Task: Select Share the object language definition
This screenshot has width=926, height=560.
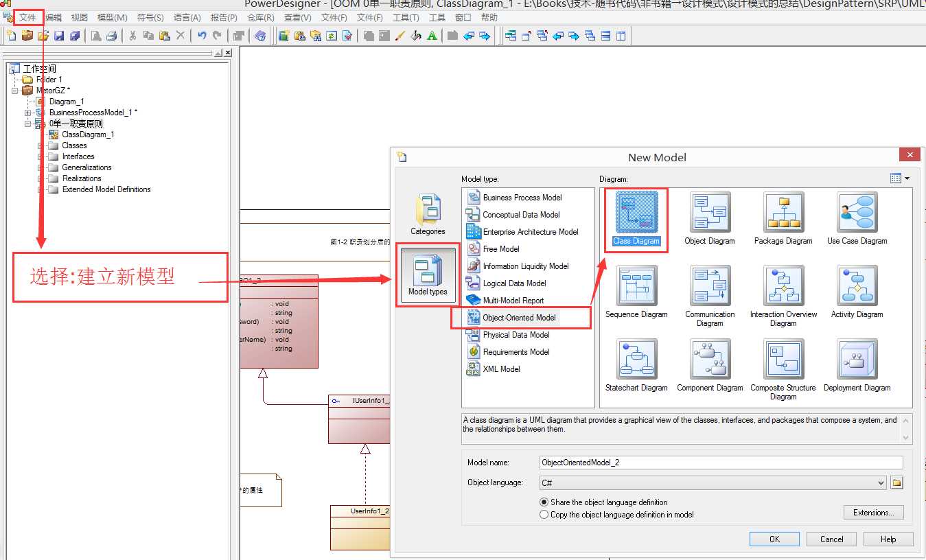Action: click(603, 502)
